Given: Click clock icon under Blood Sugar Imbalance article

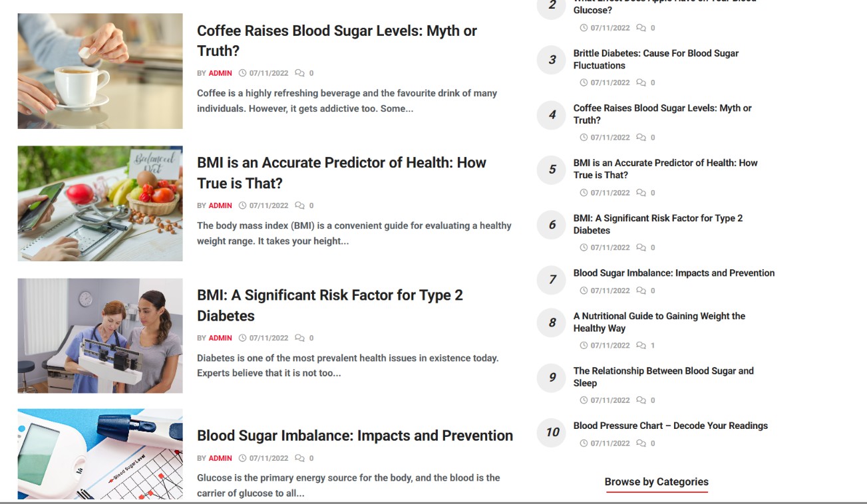Looking at the screenshot, I should coord(243,458).
